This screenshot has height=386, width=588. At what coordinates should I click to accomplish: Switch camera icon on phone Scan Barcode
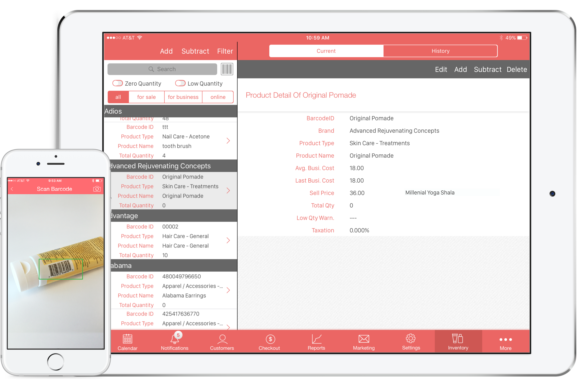(97, 189)
